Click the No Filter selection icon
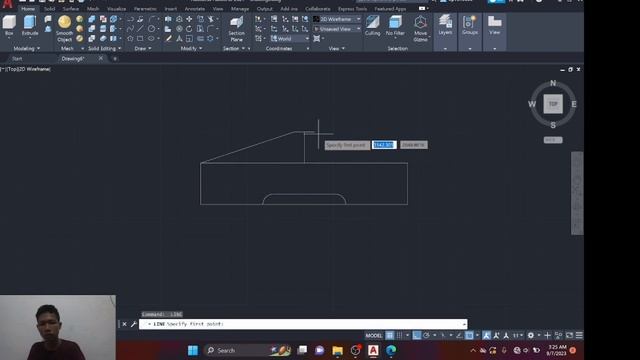 coord(395,25)
